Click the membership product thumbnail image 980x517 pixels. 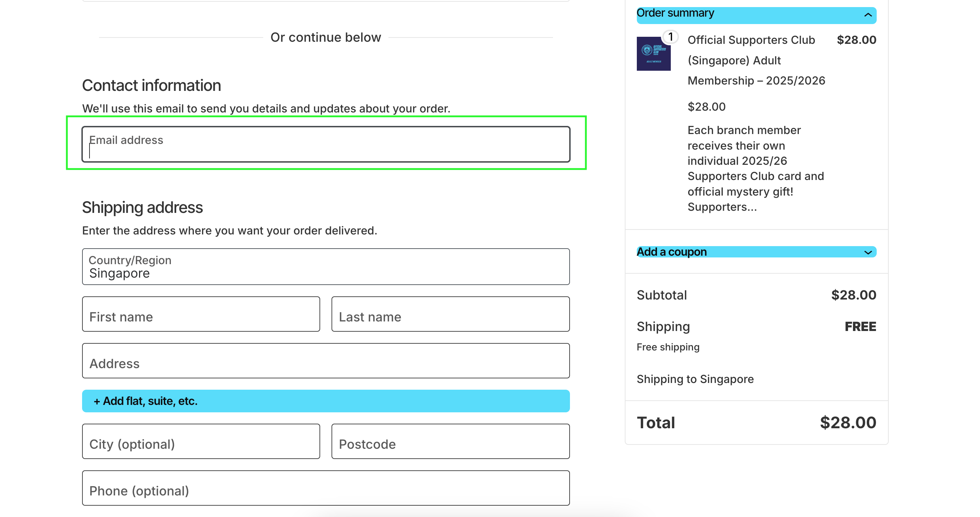pos(653,54)
